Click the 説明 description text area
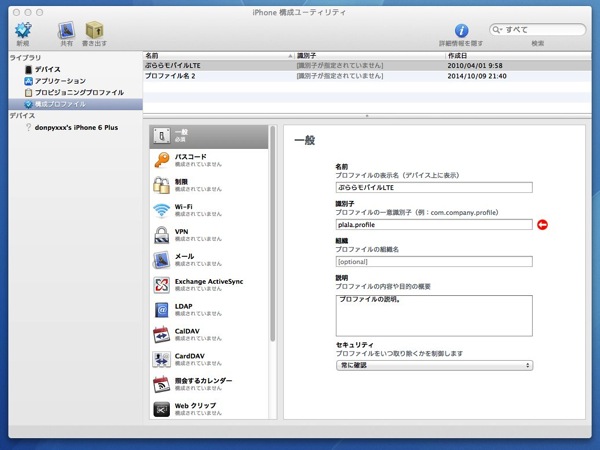Image resolution: width=600 pixels, height=450 pixels. click(x=434, y=316)
